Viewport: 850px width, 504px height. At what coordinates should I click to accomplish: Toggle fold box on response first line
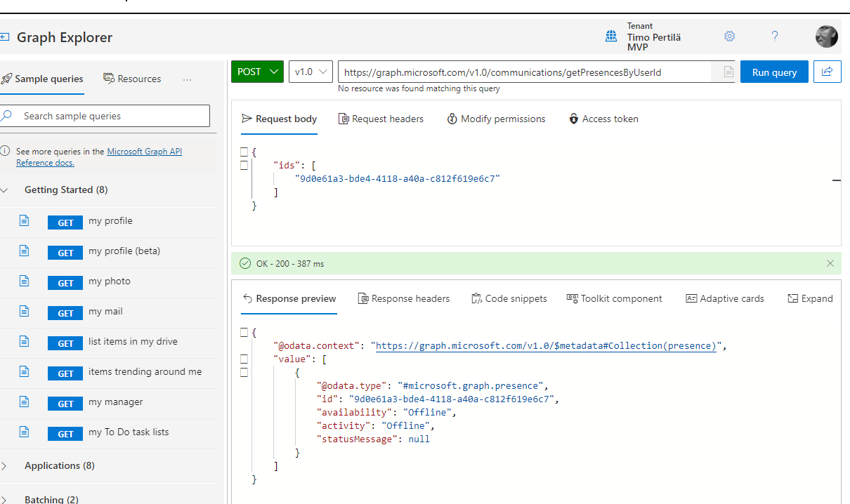pos(244,332)
